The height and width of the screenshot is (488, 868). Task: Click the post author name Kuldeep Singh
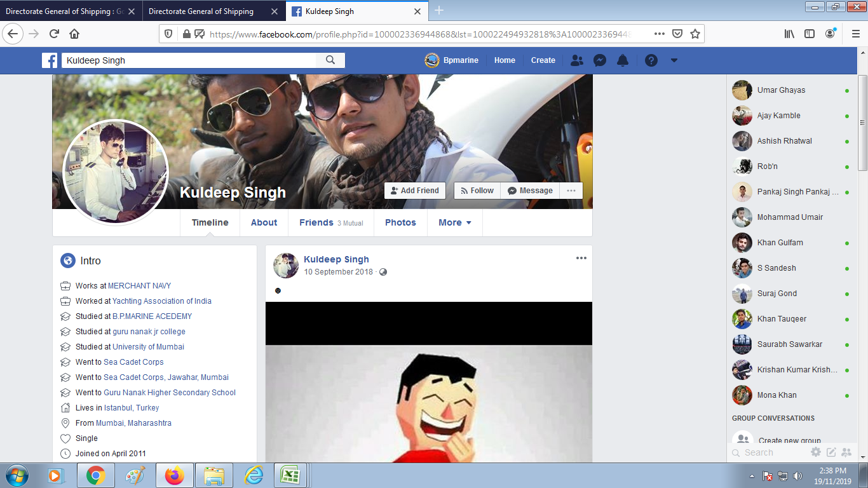336,259
